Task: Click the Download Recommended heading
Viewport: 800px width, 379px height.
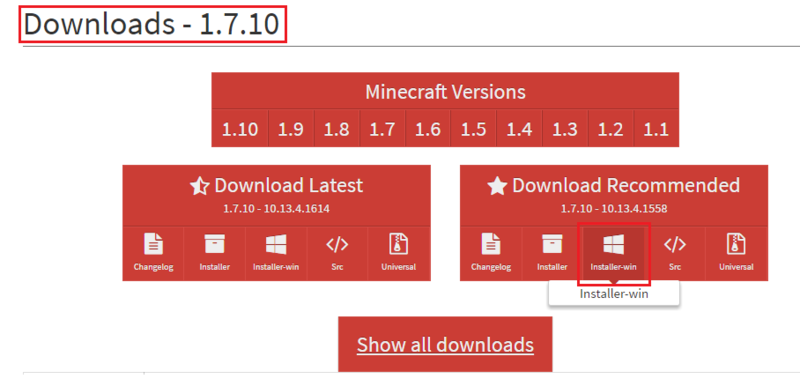Action: pos(614,185)
